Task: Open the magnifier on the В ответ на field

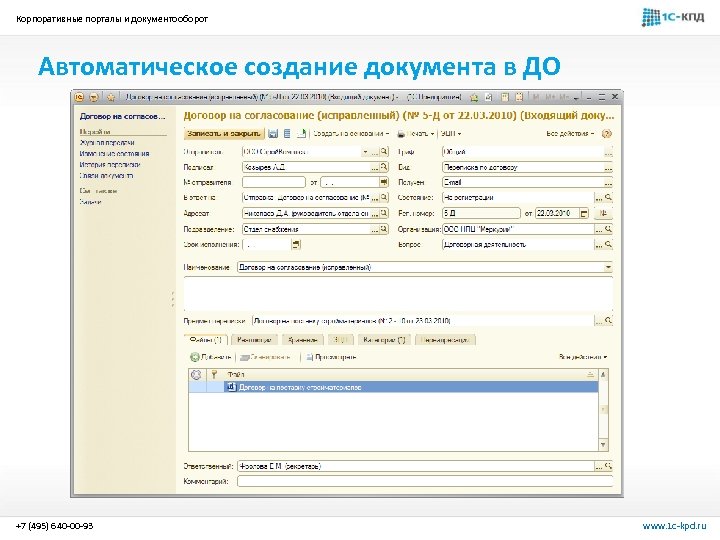Action: tap(384, 198)
